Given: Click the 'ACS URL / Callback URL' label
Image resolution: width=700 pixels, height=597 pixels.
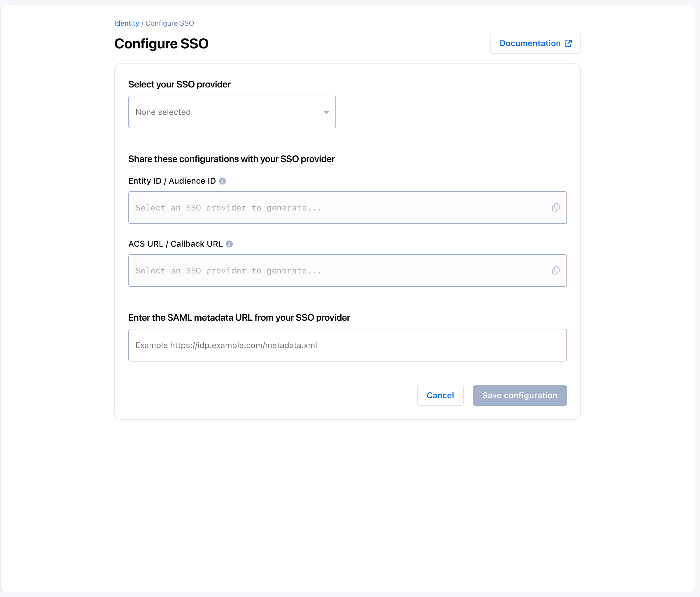Looking at the screenshot, I should click(x=175, y=244).
